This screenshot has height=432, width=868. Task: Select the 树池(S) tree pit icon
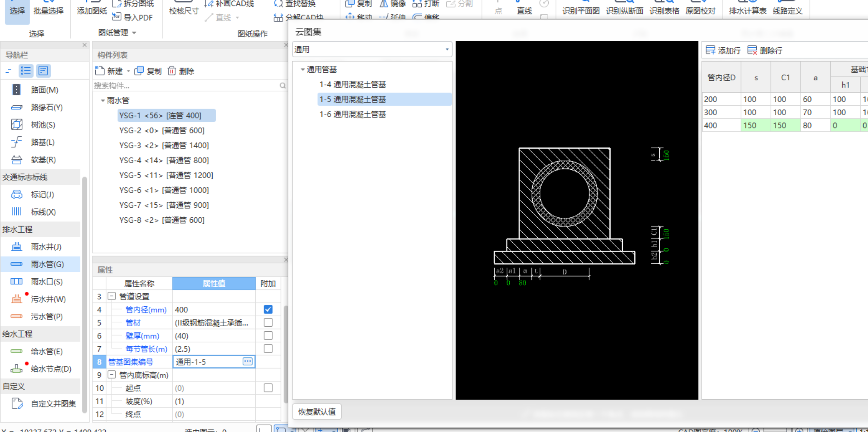pyautogui.click(x=16, y=125)
